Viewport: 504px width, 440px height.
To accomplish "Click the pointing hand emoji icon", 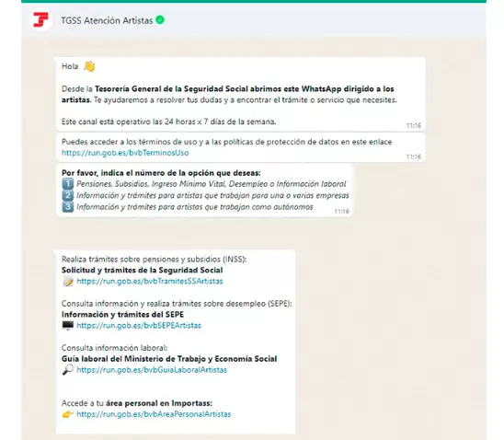I will [x=68, y=414].
